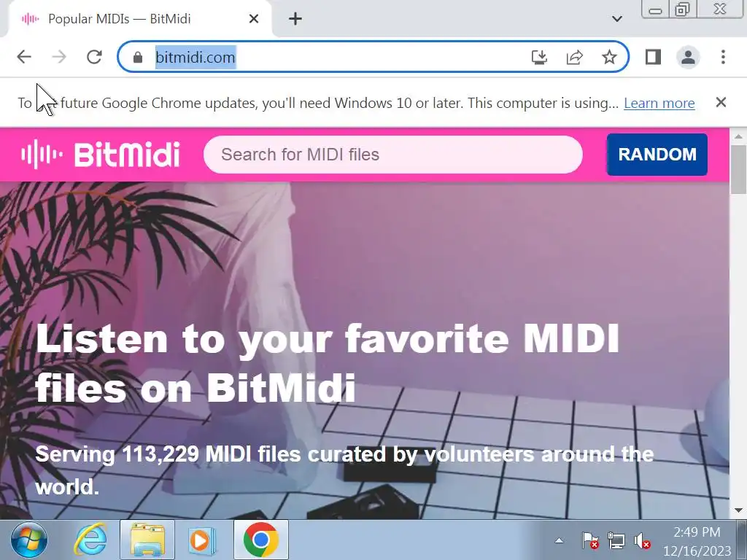Open Windows Media Player from taskbar

tap(203, 540)
